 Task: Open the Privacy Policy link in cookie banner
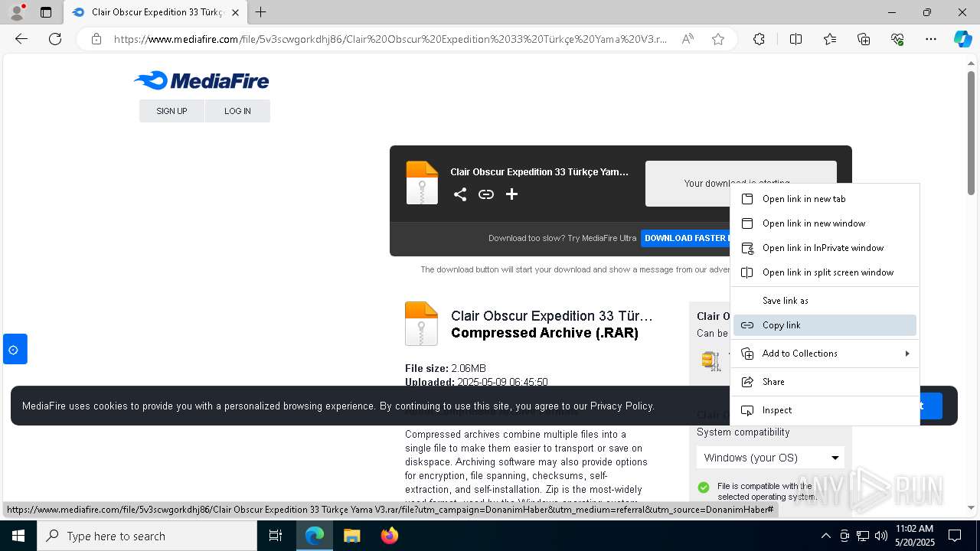click(x=621, y=406)
